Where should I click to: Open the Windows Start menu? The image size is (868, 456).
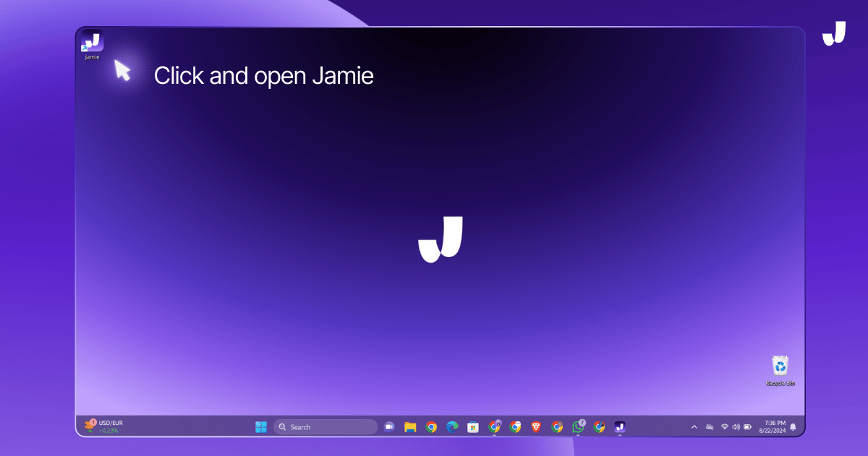(261, 427)
